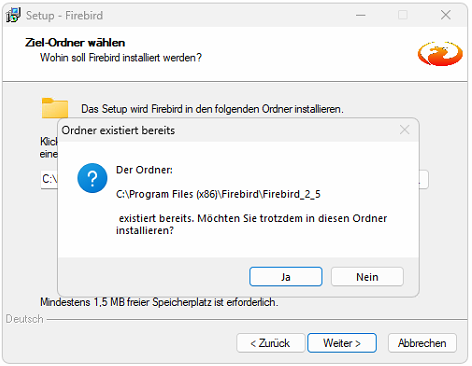Click the Firebird phoenix logo
The height and width of the screenshot is (366, 472).
(x=440, y=54)
